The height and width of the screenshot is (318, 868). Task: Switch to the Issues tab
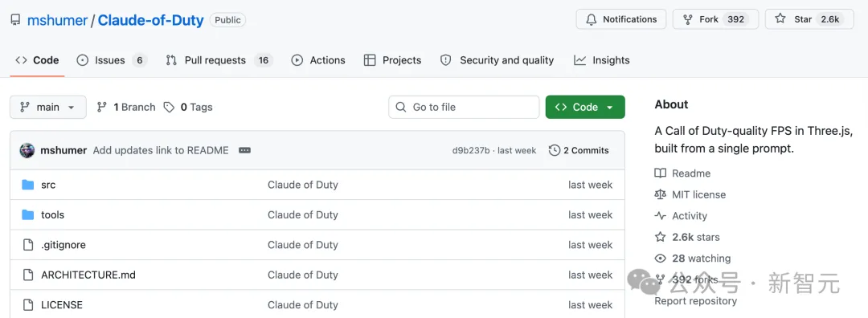(x=111, y=60)
